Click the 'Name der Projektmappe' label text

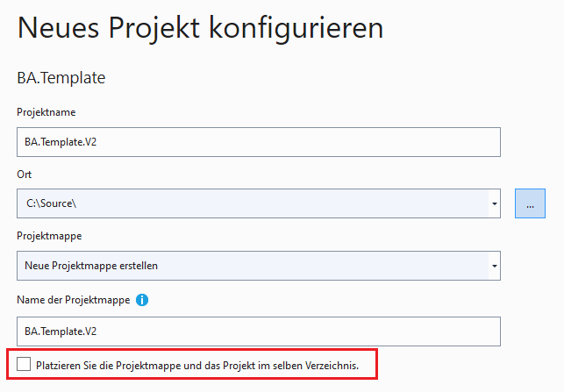point(73,300)
